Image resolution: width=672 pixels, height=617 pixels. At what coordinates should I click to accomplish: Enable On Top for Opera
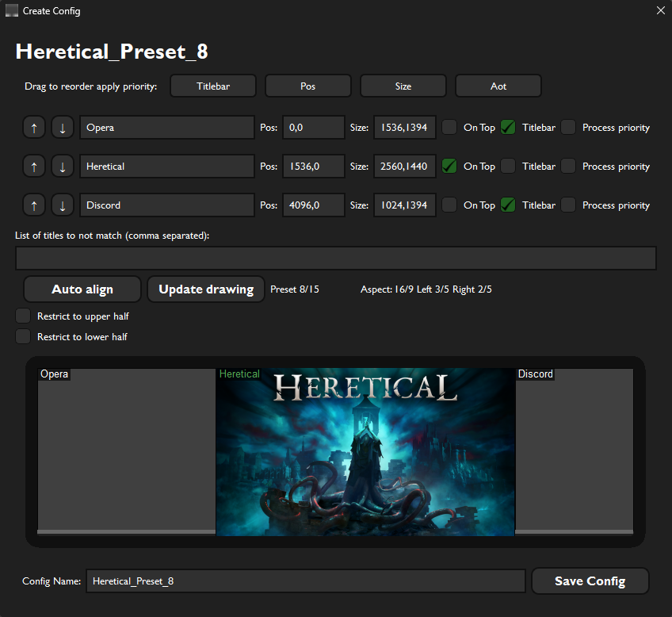point(449,128)
